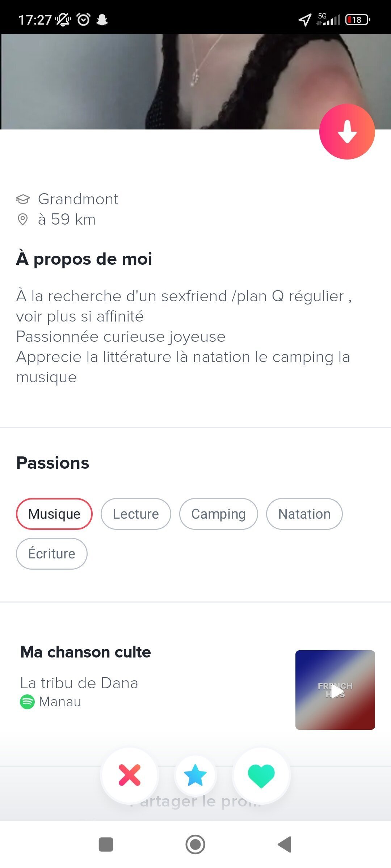Open La tribu de Dana song title
Screen dimensions: 391x868
coord(79,683)
